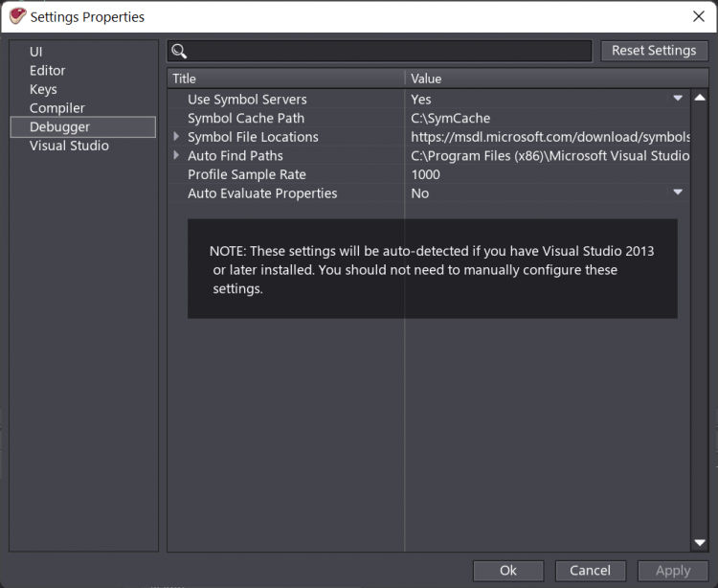The height and width of the screenshot is (588, 718).
Task: Close the Settings Properties dialog
Action: [698, 16]
